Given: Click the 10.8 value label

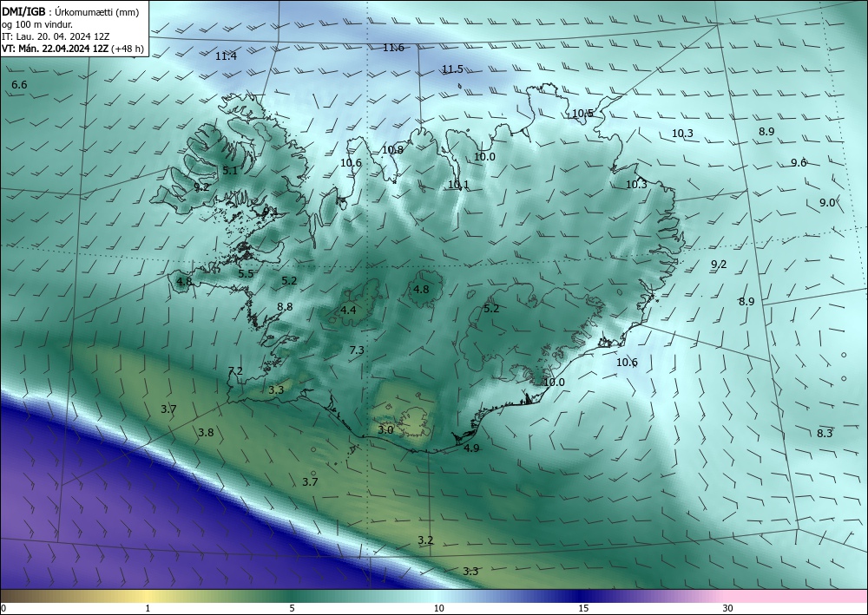Looking at the screenshot, I should (392, 150).
